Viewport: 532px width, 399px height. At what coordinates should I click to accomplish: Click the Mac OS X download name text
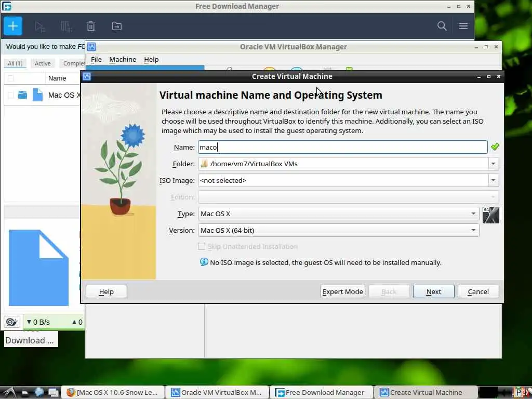tap(64, 95)
